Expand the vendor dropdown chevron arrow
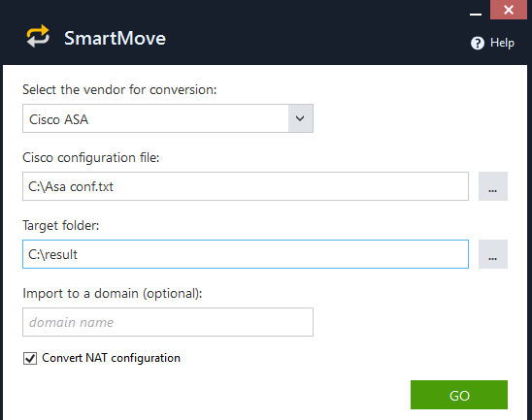 (300, 118)
